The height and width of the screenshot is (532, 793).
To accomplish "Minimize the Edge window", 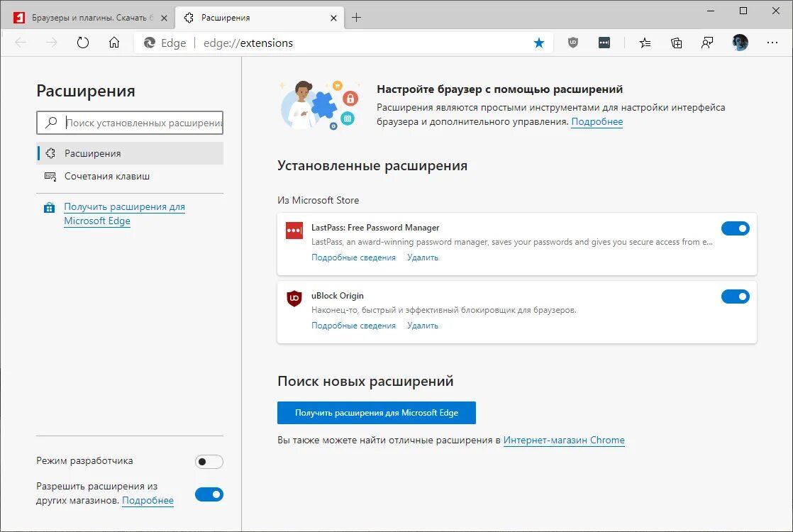I will [711, 11].
